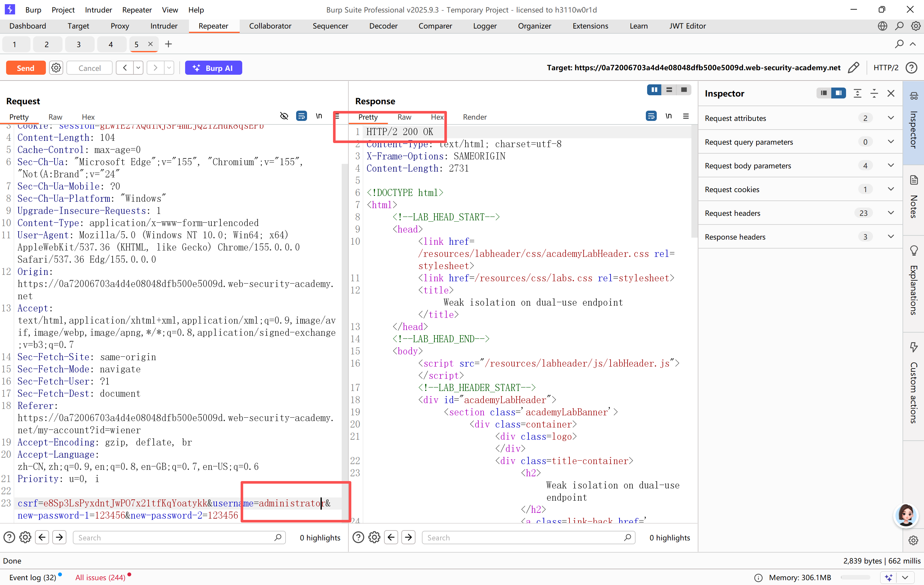Open the globe icon in top bar

882,26
